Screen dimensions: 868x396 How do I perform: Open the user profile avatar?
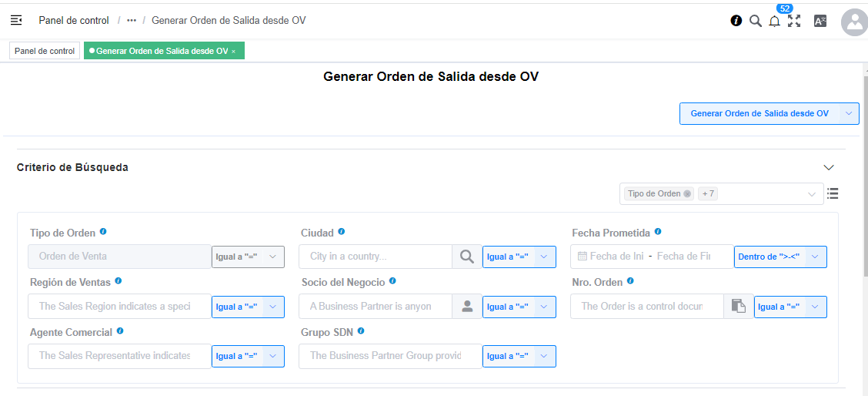click(x=855, y=22)
